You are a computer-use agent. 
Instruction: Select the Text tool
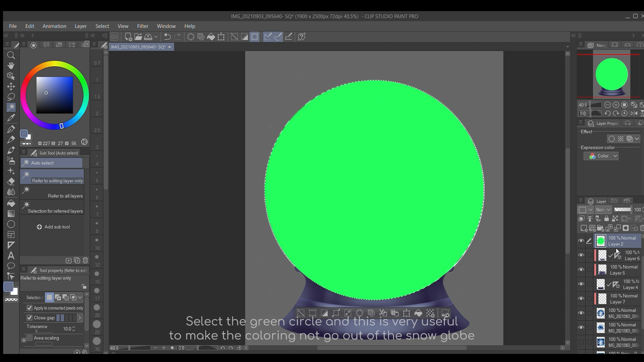pos(11,256)
